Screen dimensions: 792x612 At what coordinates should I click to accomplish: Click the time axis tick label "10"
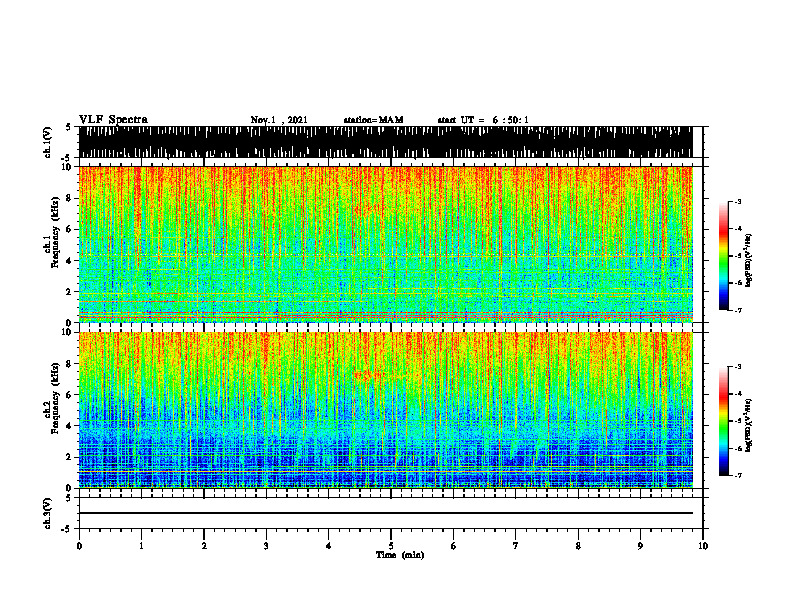[703, 546]
